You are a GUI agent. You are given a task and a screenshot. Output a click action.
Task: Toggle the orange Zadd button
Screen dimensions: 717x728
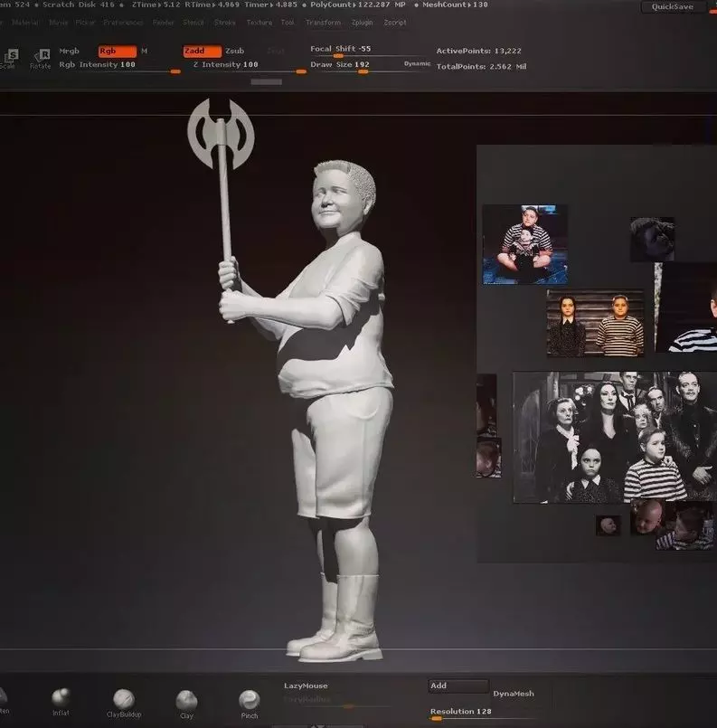pyautogui.click(x=202, y=51)
